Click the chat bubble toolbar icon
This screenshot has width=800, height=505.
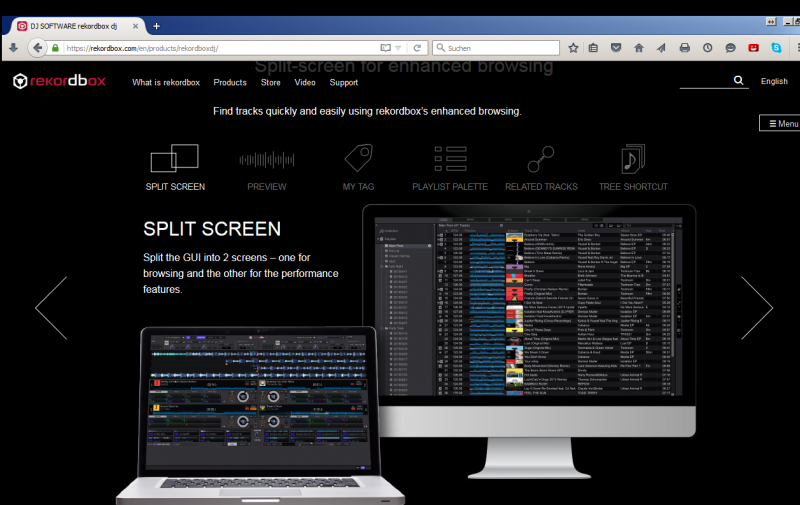pyautogui.click(x=730, y=48)
